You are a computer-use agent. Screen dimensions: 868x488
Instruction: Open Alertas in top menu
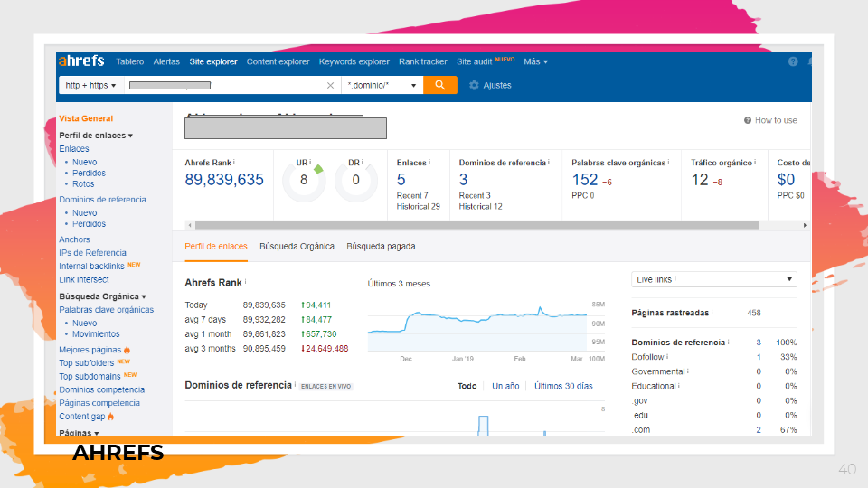[x=166, y=61]
